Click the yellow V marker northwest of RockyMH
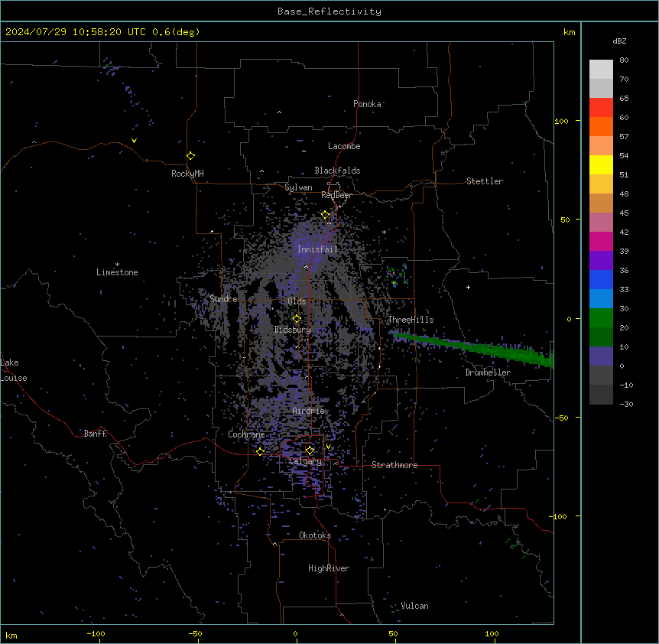Viewport: 659px width, 644px height. 134,141
